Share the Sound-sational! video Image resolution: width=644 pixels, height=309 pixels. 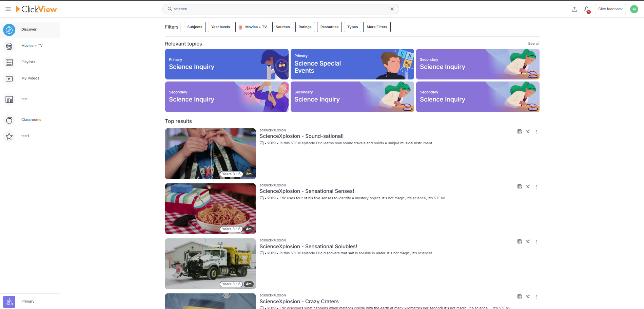[x=528, y=132]
